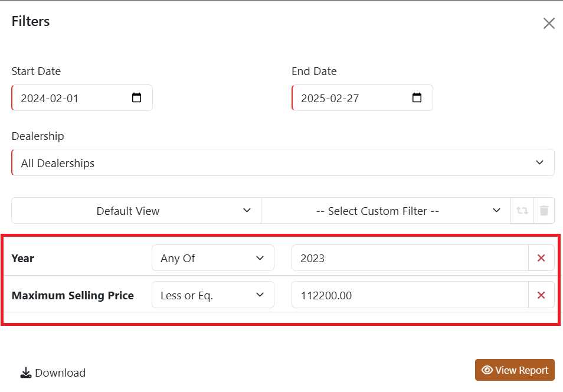Change the Year 'Any Of' operator
This screenshot has width=563, height=392.
(212, 258)
